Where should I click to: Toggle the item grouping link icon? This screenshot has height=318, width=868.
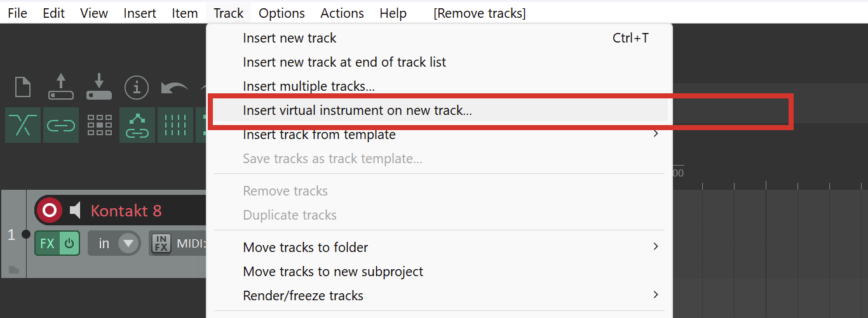pos(61,125)
